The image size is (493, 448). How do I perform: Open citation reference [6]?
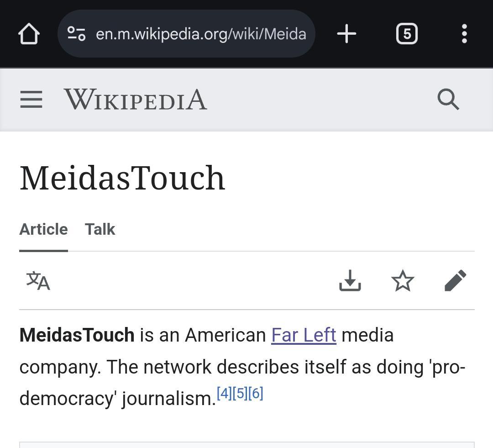[x=256, y=393]
